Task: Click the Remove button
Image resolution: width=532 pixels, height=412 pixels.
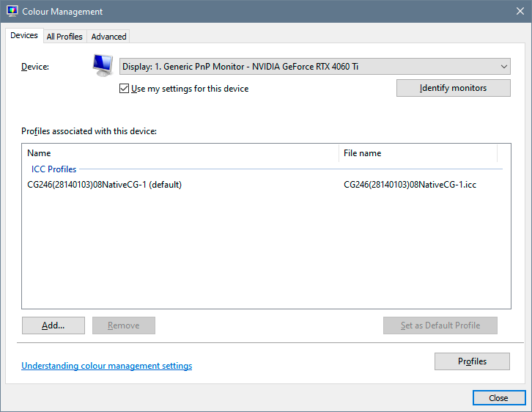Action: click(123, 325)
